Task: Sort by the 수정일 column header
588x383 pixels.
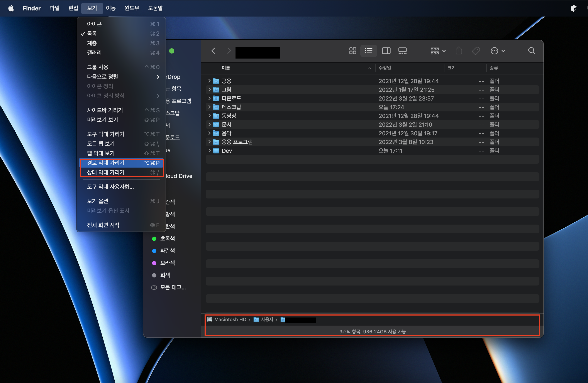Action: click(385, 68)
